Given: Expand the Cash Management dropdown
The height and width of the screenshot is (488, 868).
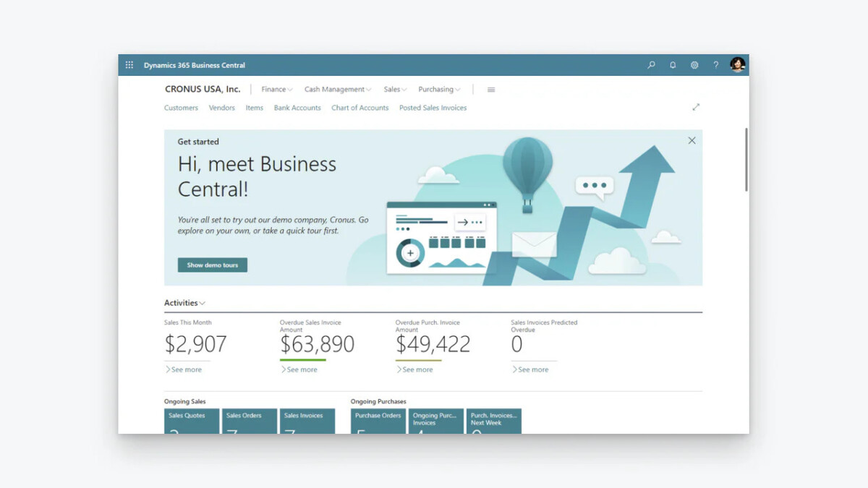Looking at the screenshot, I should point(337,90).
